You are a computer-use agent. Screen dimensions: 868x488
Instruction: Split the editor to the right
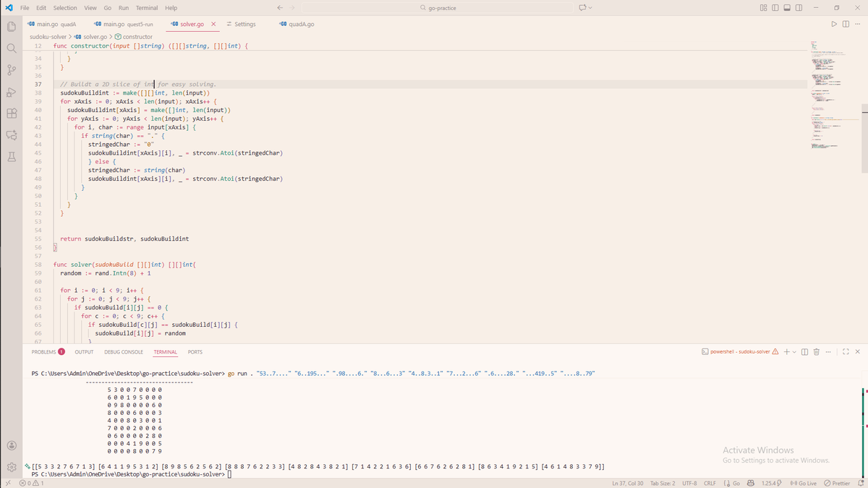tap(846, 24)
